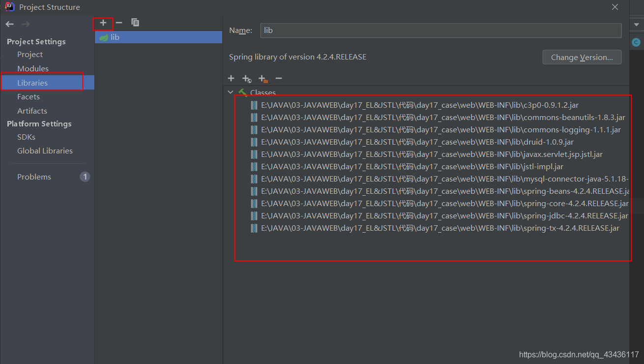Screen dimensions: 644x364
Task: Click the forward navigation arrow
Action: pyautogui.click(x=26, y=24)
